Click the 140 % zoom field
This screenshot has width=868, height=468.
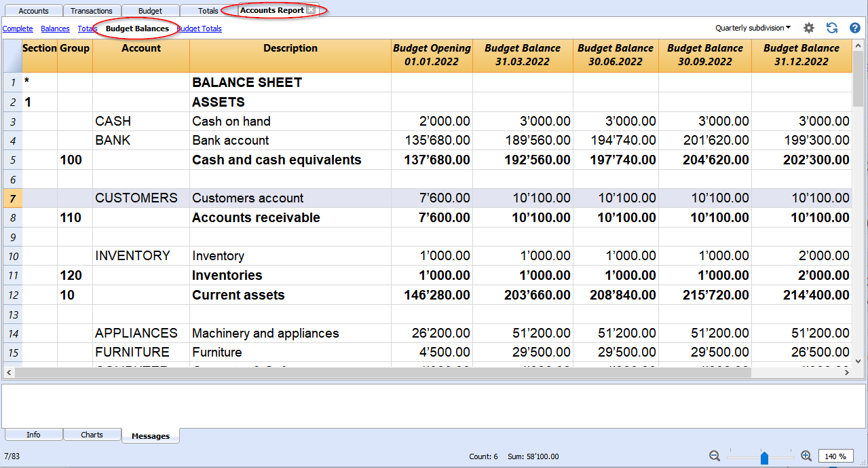(x=836, y=456)
